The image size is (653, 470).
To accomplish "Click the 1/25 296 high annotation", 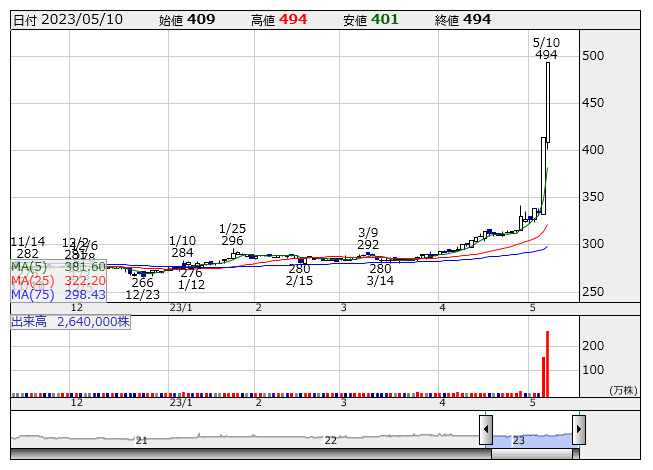I will click(232, 234).
